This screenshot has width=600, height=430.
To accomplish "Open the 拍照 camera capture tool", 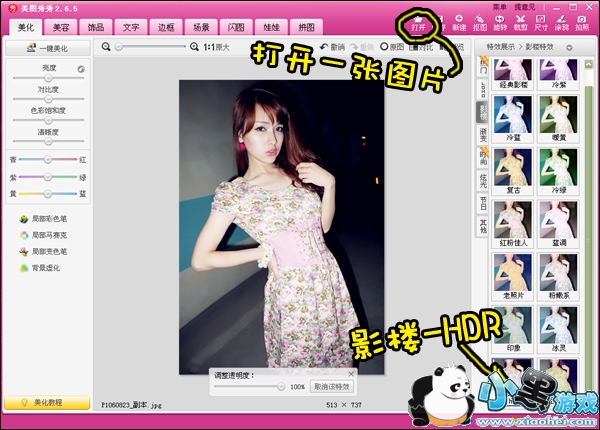I will point(582,23).
